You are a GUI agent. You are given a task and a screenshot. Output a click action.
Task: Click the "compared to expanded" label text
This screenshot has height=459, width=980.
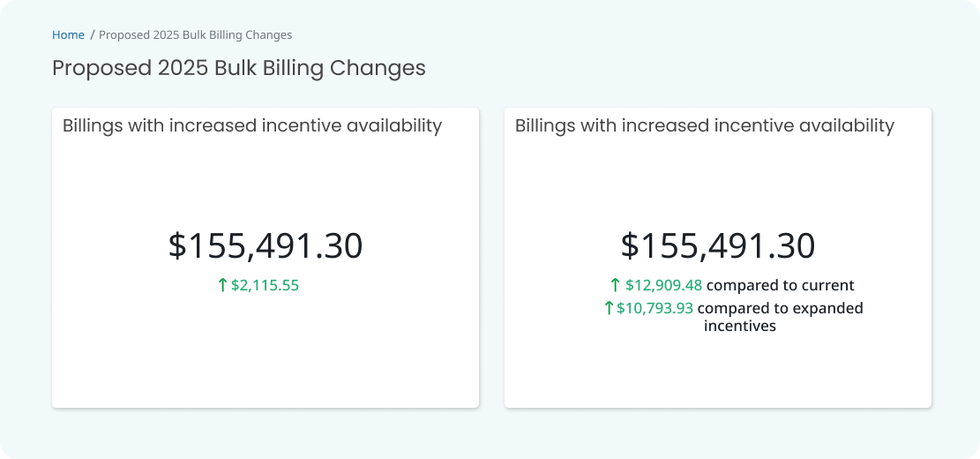pyautogui.click(x=781, y=308)
